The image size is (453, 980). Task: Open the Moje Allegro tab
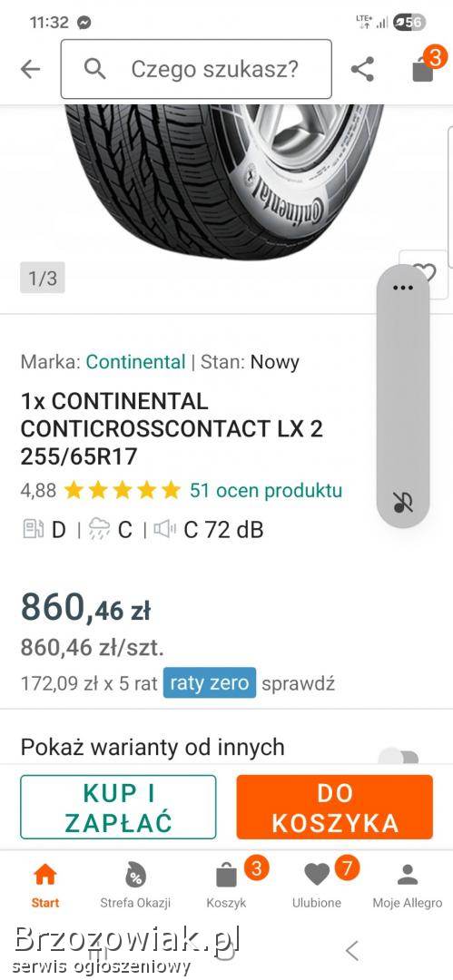(x=408, y=885)
